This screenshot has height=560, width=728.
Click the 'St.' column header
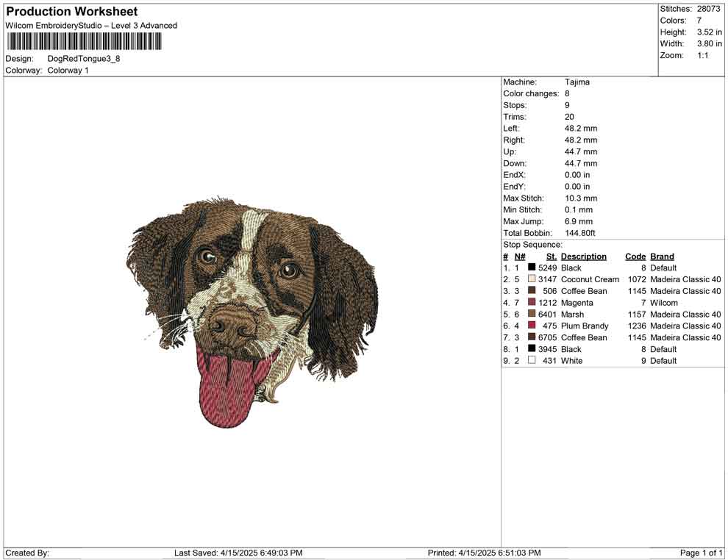(551, 256)
